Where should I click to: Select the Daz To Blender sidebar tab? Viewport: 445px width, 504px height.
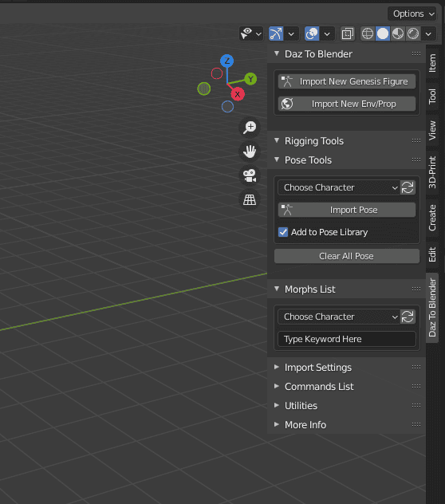pyautogui.click(x=432, y=308)
